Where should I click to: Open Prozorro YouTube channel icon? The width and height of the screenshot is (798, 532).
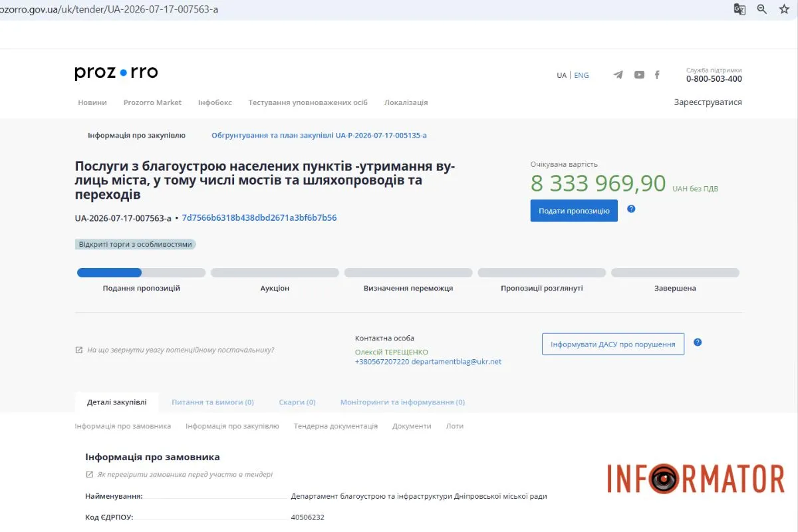tap(639, 75)
